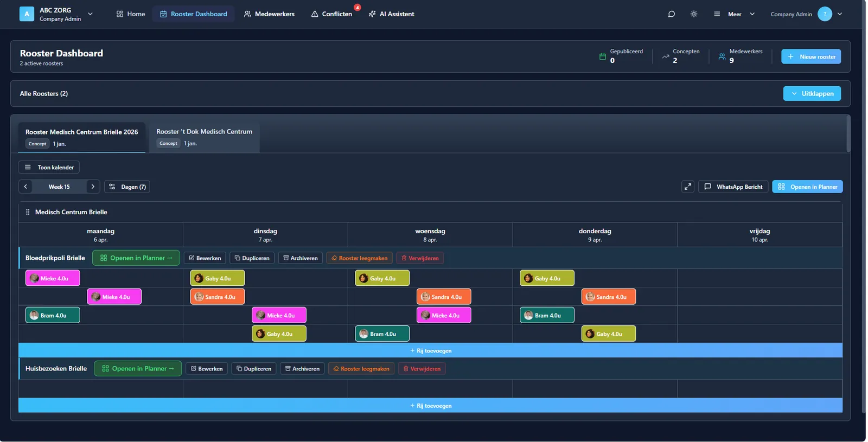Click Rooster leegmaken for Huisbezoeken Brielle

(361, 369)
